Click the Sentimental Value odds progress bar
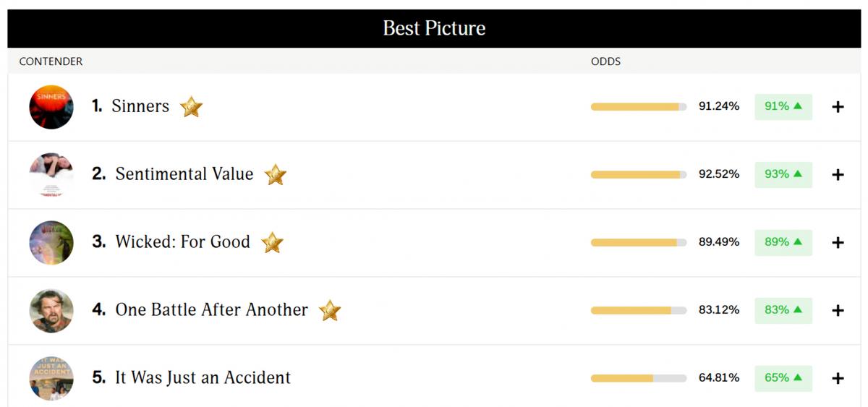868x407 pixels. tap(639, 175)
